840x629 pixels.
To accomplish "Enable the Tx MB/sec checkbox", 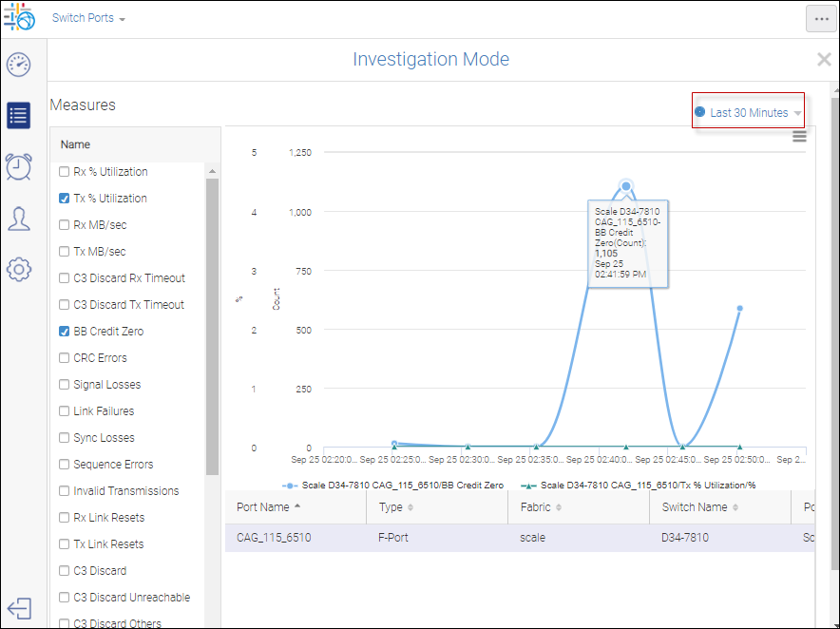I will [x=65, y=251].
